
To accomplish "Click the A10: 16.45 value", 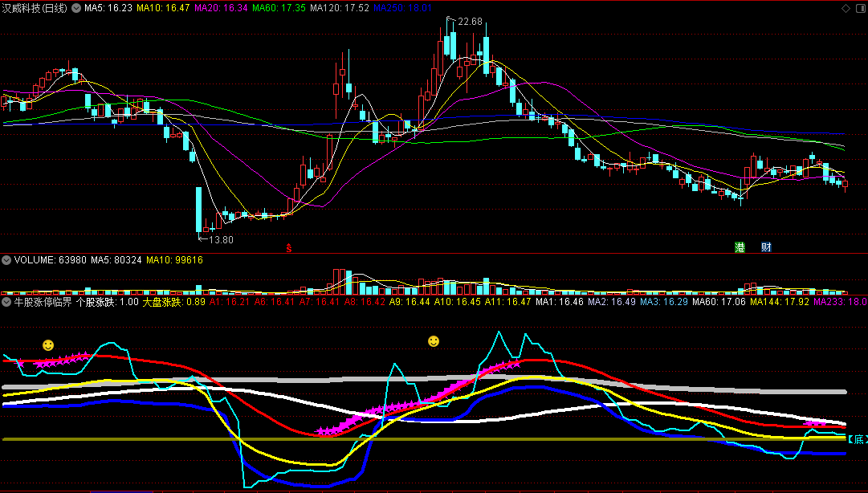I will click(457, 302).
